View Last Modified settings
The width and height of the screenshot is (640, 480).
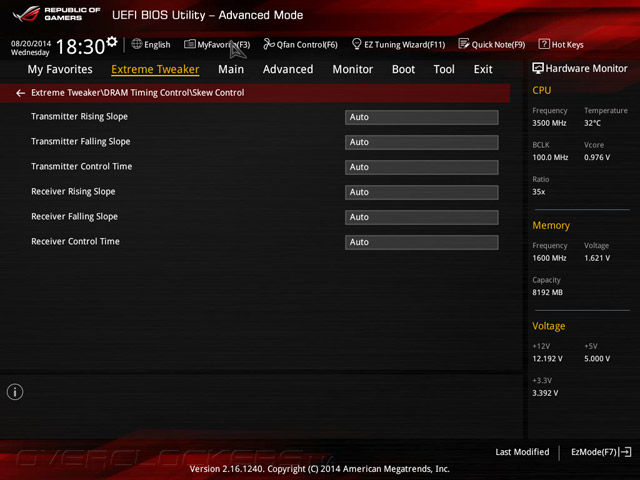522,452
